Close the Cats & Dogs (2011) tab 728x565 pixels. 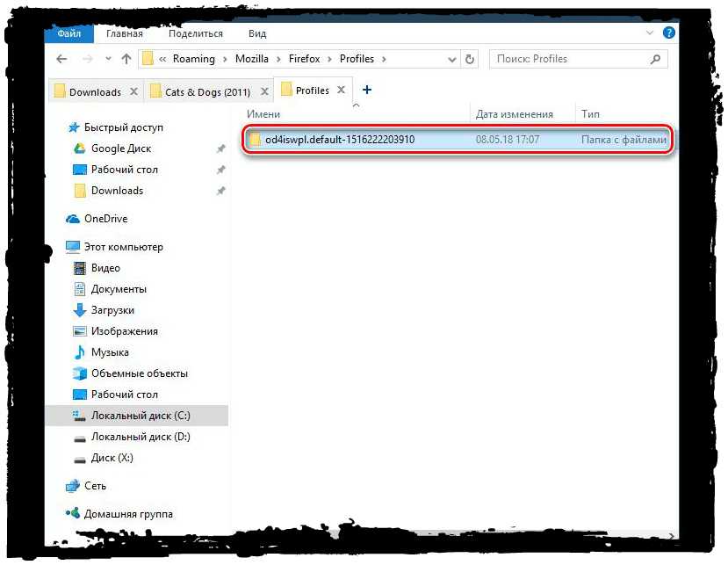(263, 91)
